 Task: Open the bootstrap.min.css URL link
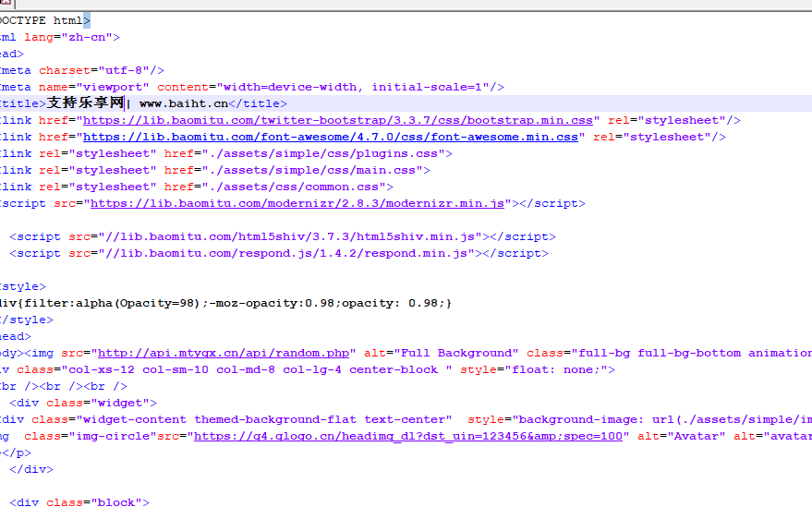pyautogui.click(x=338, y=120)
